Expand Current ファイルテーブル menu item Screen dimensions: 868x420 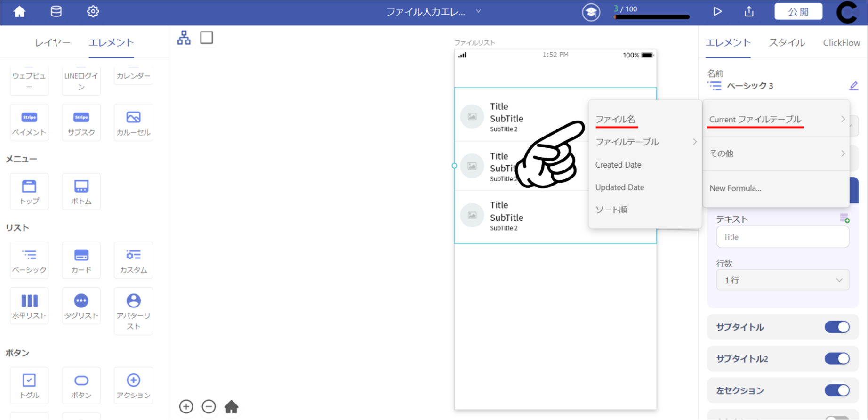tap(776, 119)
